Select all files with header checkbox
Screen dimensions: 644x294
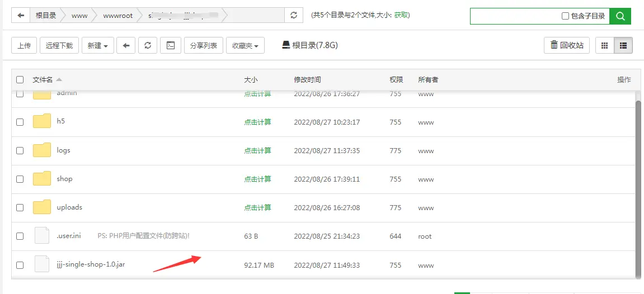20,79
